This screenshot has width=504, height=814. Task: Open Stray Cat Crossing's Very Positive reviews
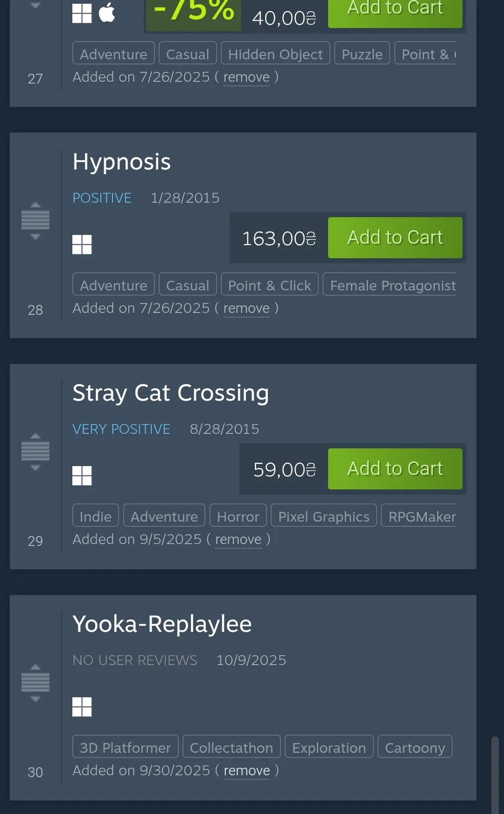tap(121, 429)
